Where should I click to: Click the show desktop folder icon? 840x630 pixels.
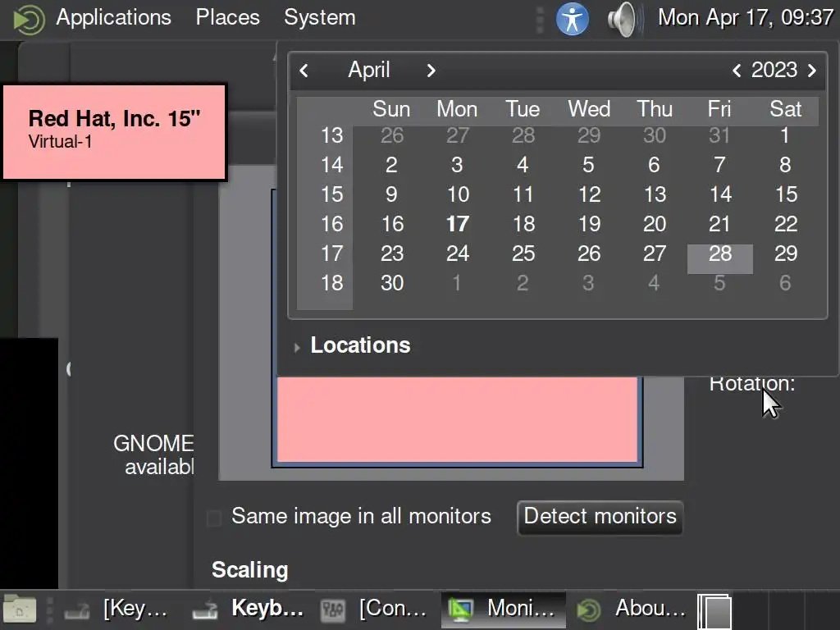point(20,609)
